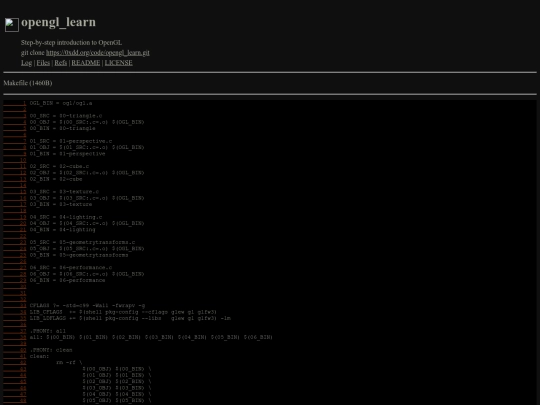The height and width of the screenshot is (405, 540).
Task: Click the '04_BIN = 04-lighting' line
Action: coord(62,230)
